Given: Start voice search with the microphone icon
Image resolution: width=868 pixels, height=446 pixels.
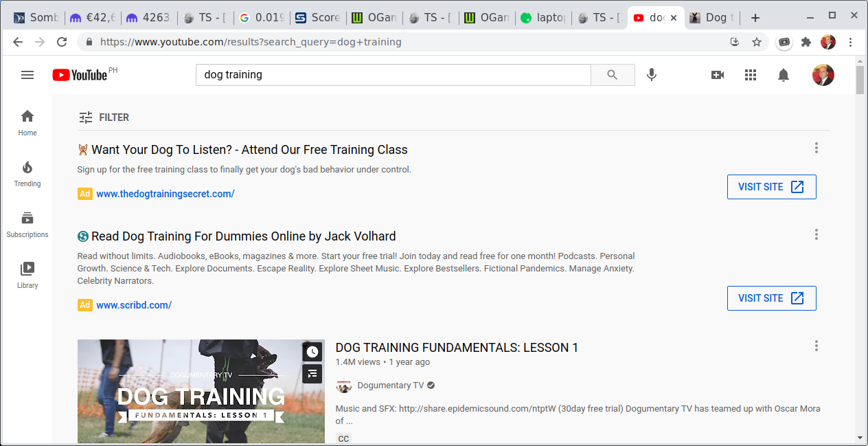Looking at the screenshot, I should (652, 75).
